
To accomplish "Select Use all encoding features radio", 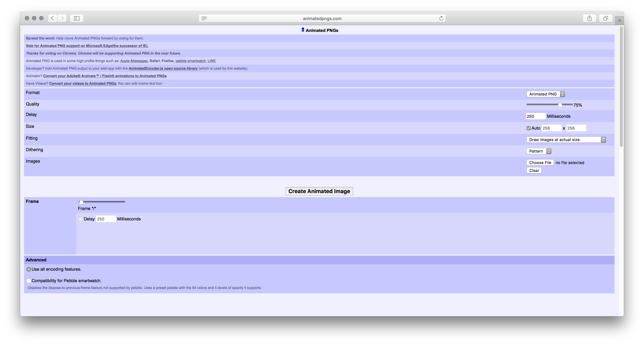I will (29, 269).
